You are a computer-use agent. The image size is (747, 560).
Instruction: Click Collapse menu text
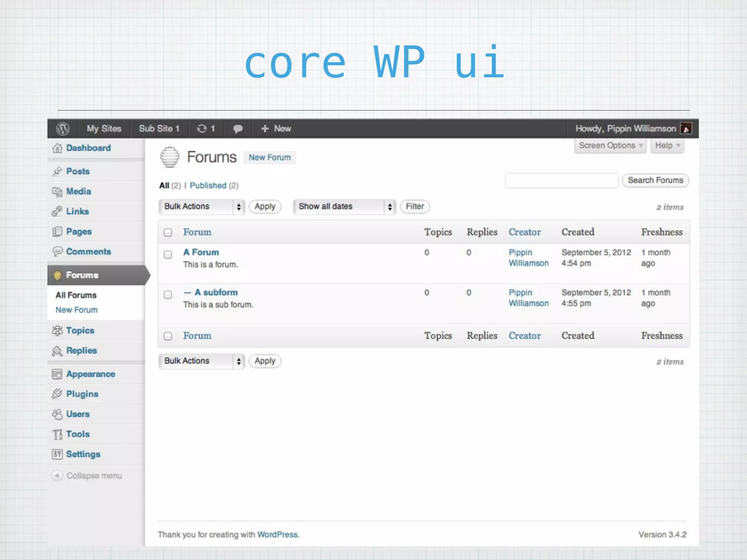(94, 476)
